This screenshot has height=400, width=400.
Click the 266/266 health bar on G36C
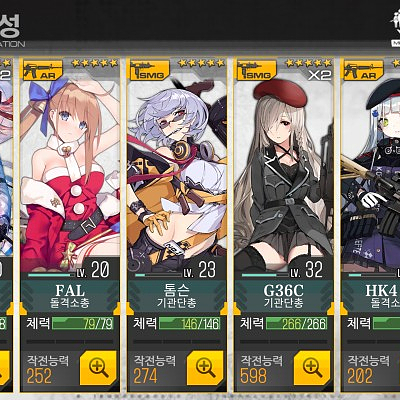click(x=297, y=323)
